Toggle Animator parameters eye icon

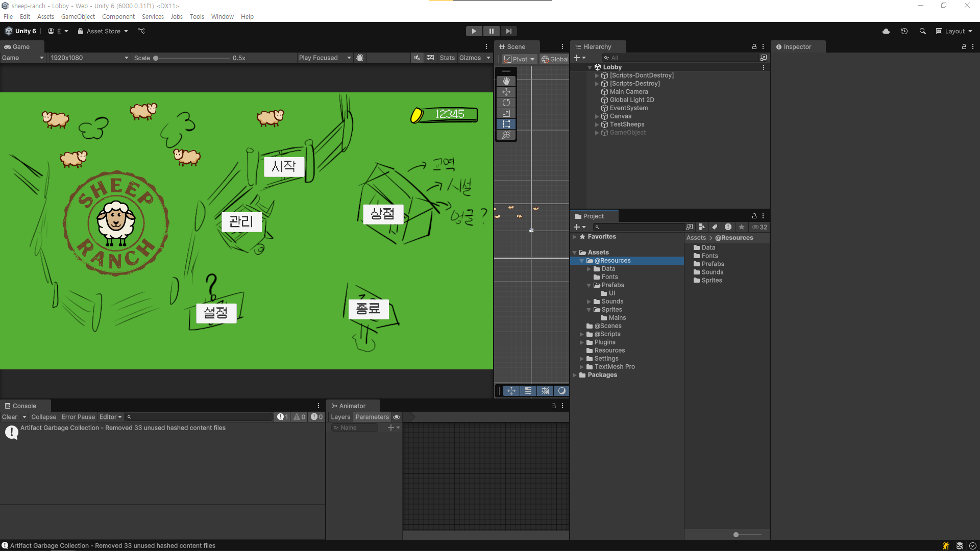[397, 417]
